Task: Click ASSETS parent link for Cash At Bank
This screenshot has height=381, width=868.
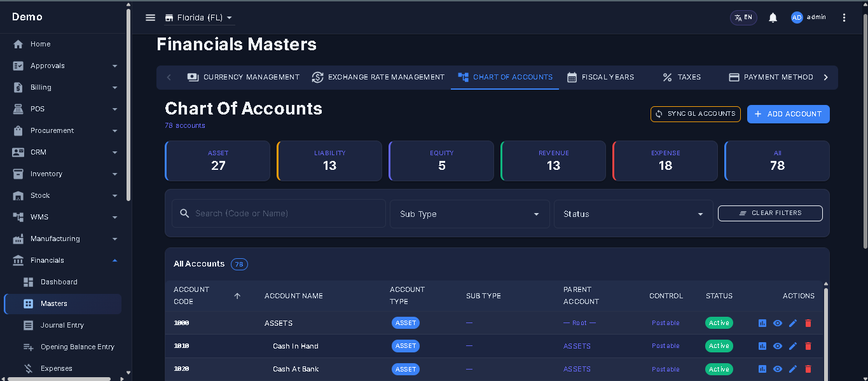Action: click(577, 369)
